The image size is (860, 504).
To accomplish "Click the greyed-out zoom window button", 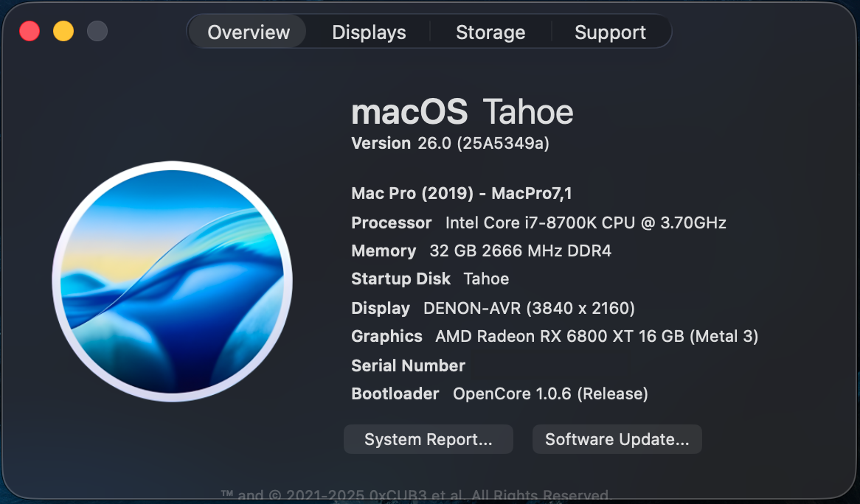I will 97,31.
